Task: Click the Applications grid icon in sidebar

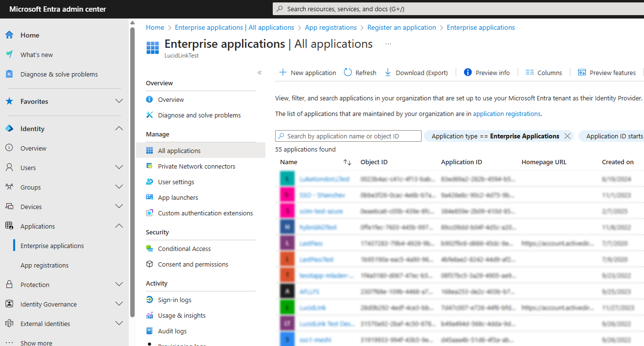Action: (9, 226)
